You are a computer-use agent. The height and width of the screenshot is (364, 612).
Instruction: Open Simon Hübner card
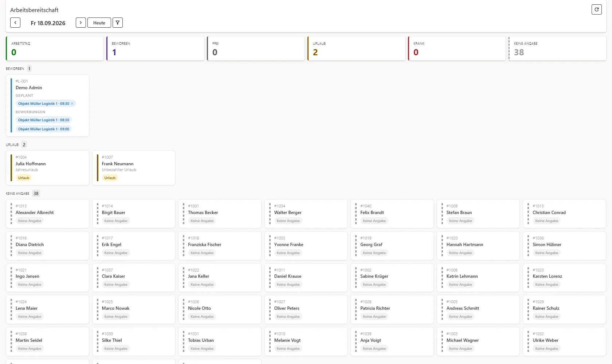564,246
